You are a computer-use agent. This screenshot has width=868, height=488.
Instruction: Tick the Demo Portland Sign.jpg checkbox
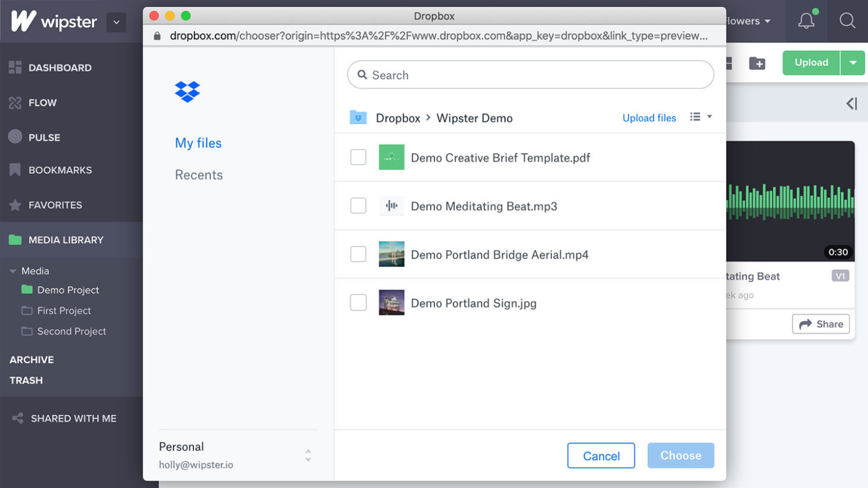(358, 303)
